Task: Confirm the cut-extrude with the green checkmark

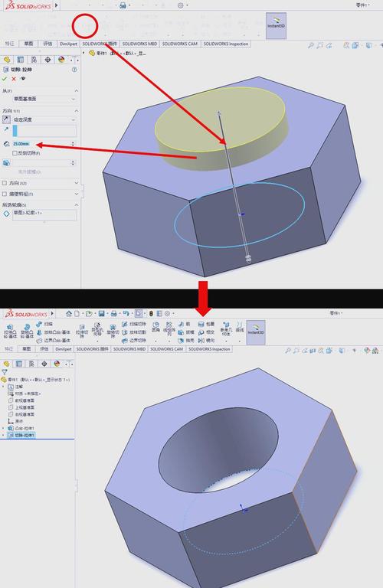Action: tap(5, 79)
